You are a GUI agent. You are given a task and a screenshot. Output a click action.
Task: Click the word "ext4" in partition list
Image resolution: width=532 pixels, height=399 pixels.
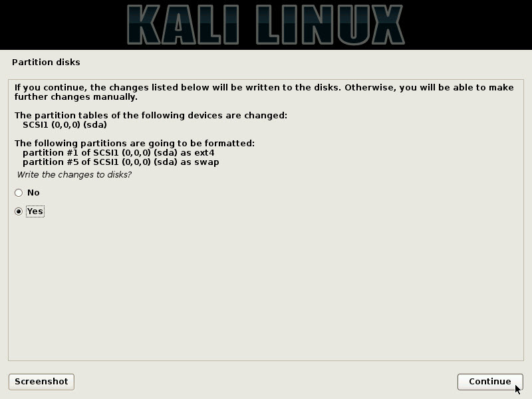(x=204, y=153)
